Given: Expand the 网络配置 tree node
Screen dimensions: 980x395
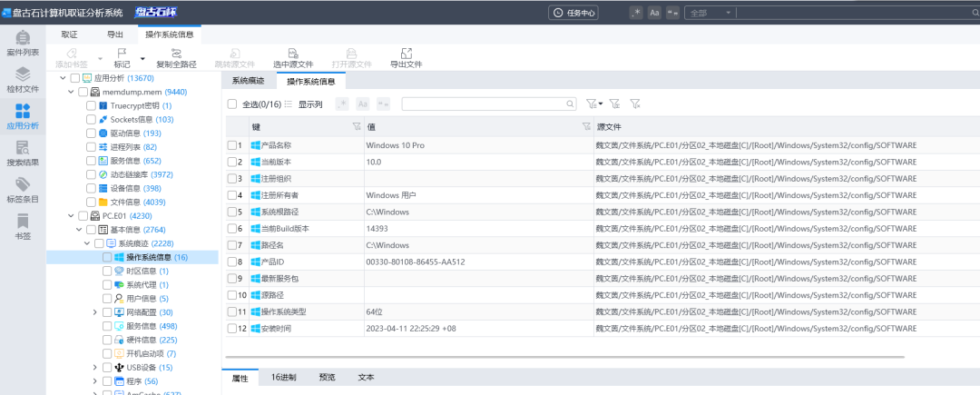Looking at the screenshot, I should [95, 311].
